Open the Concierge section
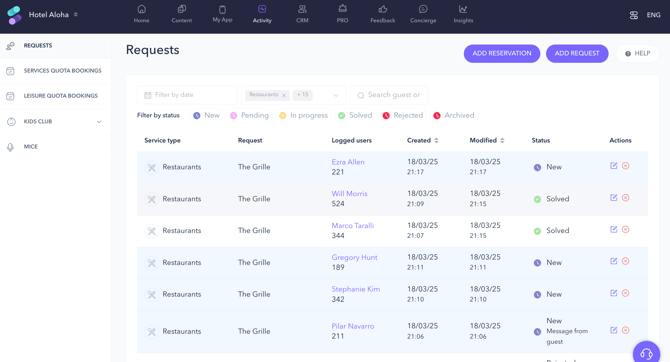 (x=423, y=14)
